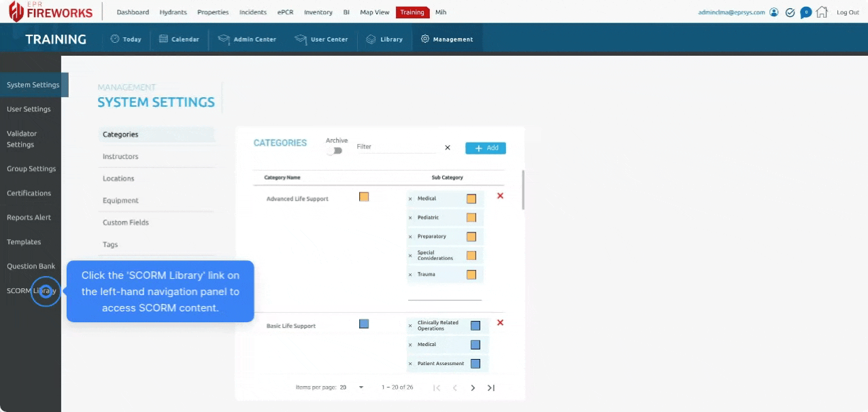
Task: Open the User Center tab
Action: click(x=321, y=39)
